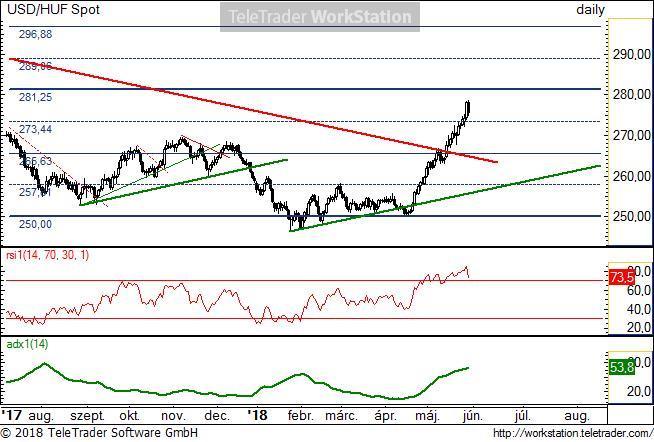Click the júl. time axis label

click(x=522, y=416)
